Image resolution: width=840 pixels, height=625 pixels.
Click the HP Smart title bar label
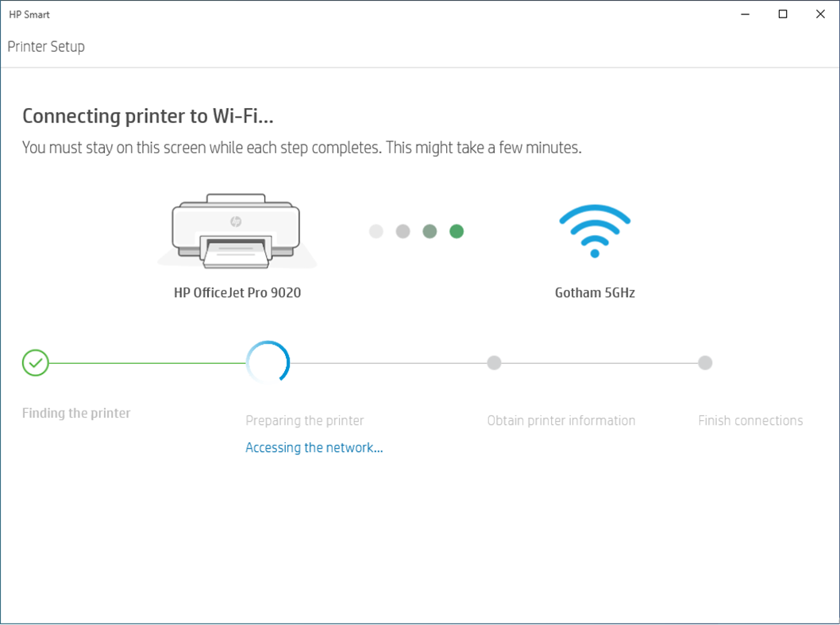[29, 14]
